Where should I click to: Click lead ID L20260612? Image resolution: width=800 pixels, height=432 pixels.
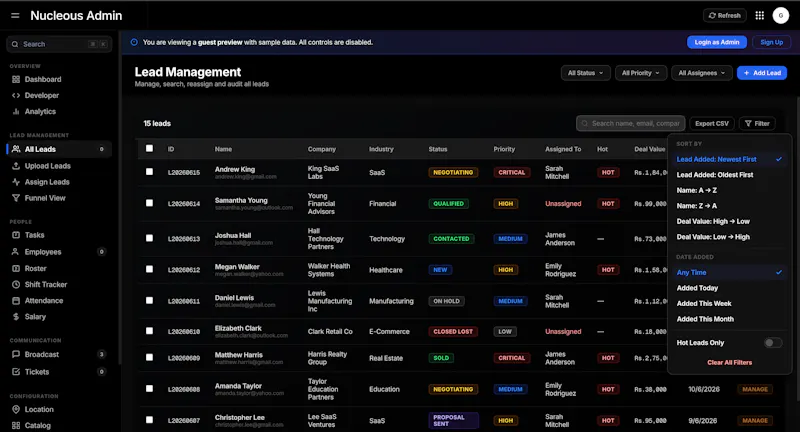click(x=184, y=270)
